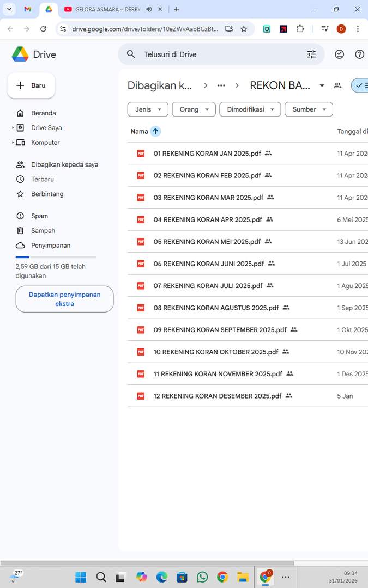Reload the page with the refresh icon
Image resolution: width=368 pixels, height=588 pixels.
(43, 29)
